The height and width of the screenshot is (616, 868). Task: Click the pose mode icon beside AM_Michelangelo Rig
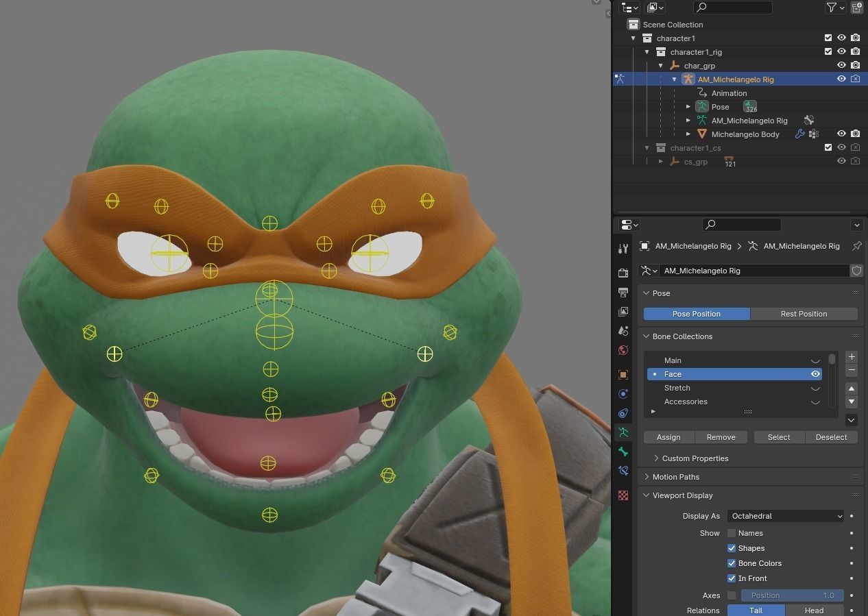coord(620,79)
